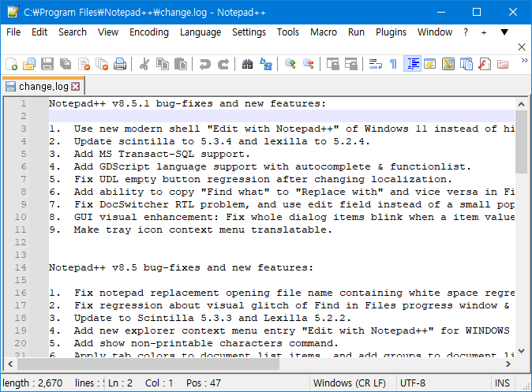Open the tab list dropdown triangle

coord(504,32)
